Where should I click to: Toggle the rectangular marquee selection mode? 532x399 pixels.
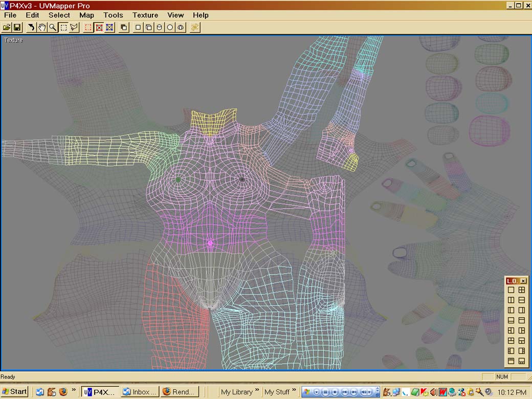coord(63,27)
